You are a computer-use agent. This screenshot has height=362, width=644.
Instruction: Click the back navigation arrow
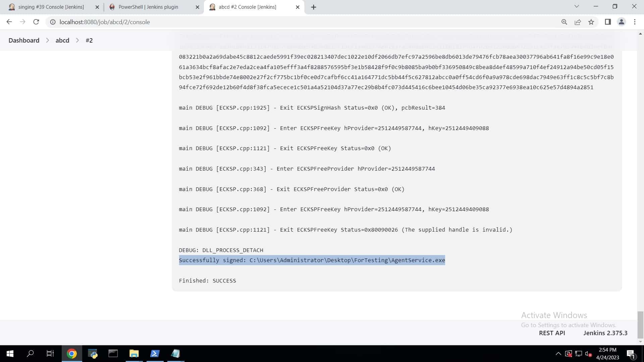(x=9, y=22)
